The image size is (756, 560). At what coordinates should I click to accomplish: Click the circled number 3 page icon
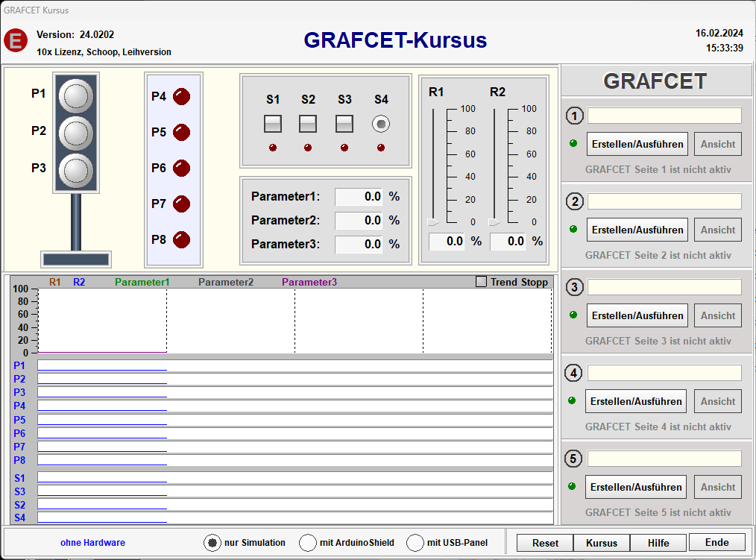point(574,287)
